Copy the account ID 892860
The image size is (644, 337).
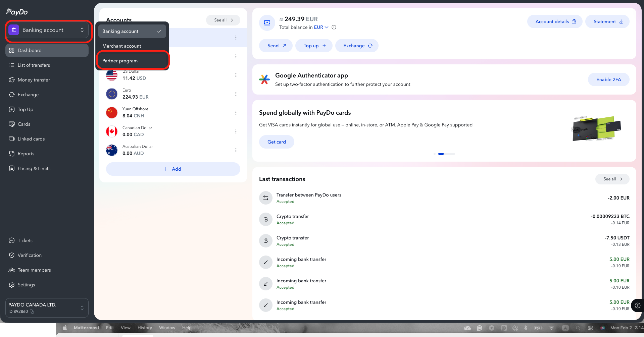click(32, 312)
